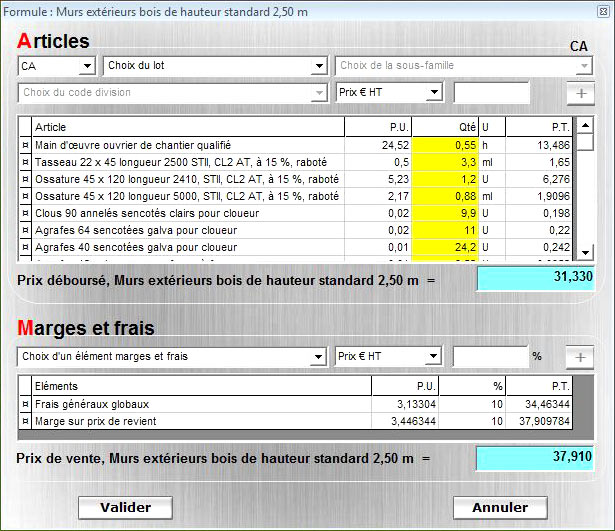This screenshot has width=615, height=531.
Task: Close the Formule dialog window
Action: click(603, 11)
